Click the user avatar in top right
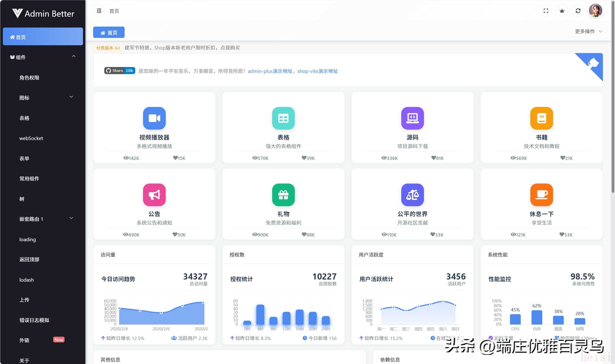 pyautogui.click(x=595, y=11)
